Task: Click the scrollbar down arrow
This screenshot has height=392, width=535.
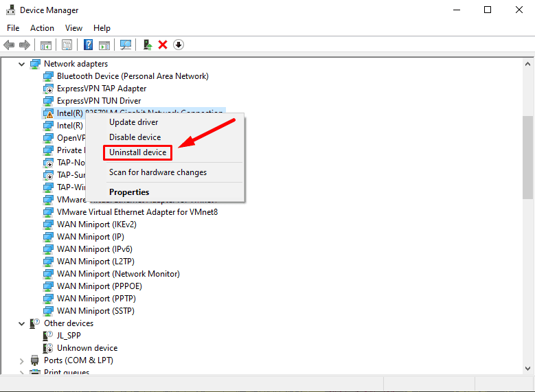Action: [x=527, y=369]
